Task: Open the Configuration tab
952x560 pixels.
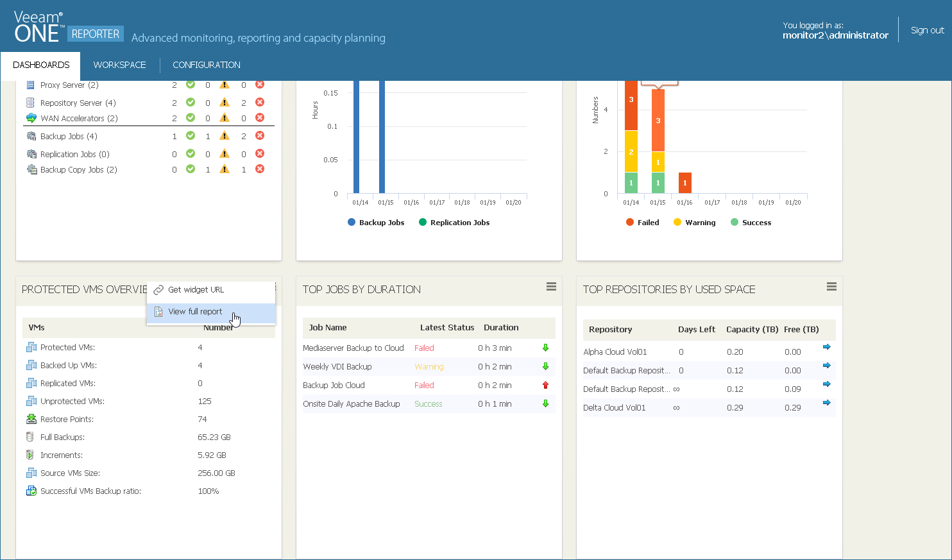Action: pos(207,65)
